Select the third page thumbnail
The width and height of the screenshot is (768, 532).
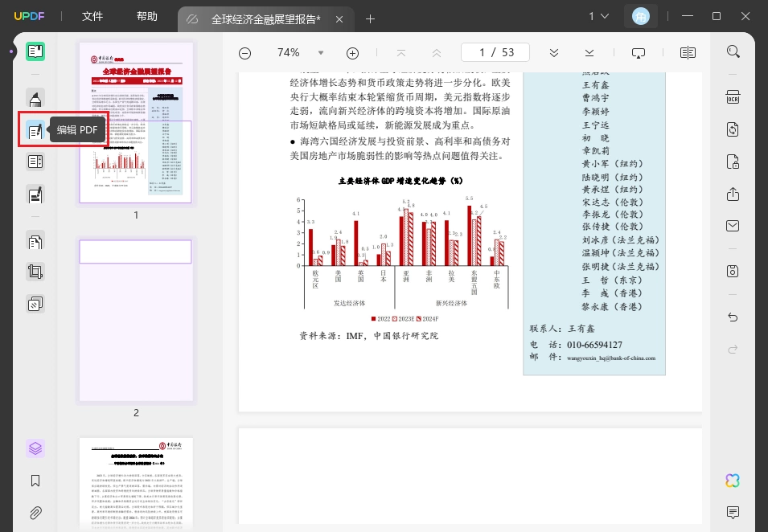click(x=136, y=484)
